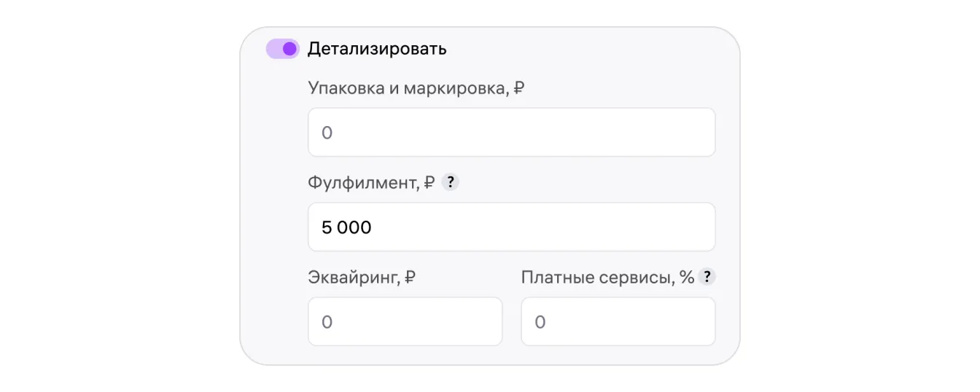
Task: Click the ruble sign beside Эквайринг label
Action: click(x=410, y=278)
